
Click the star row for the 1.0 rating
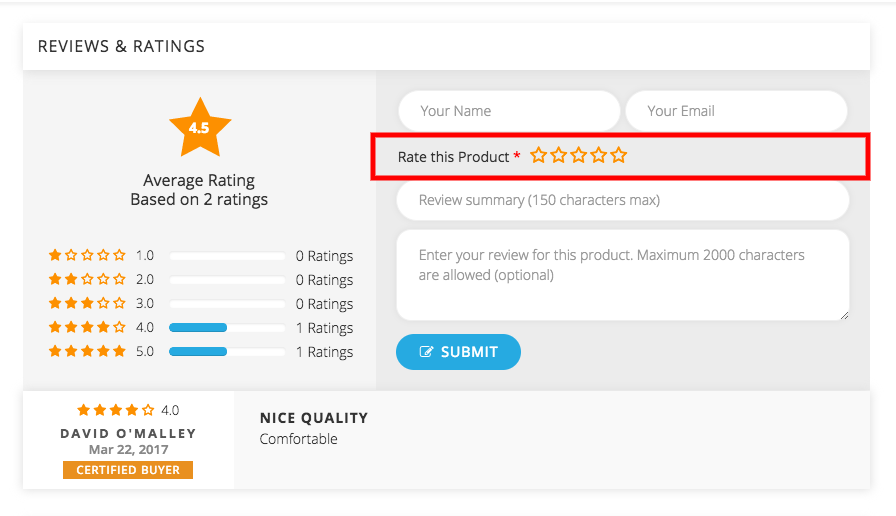87,255
